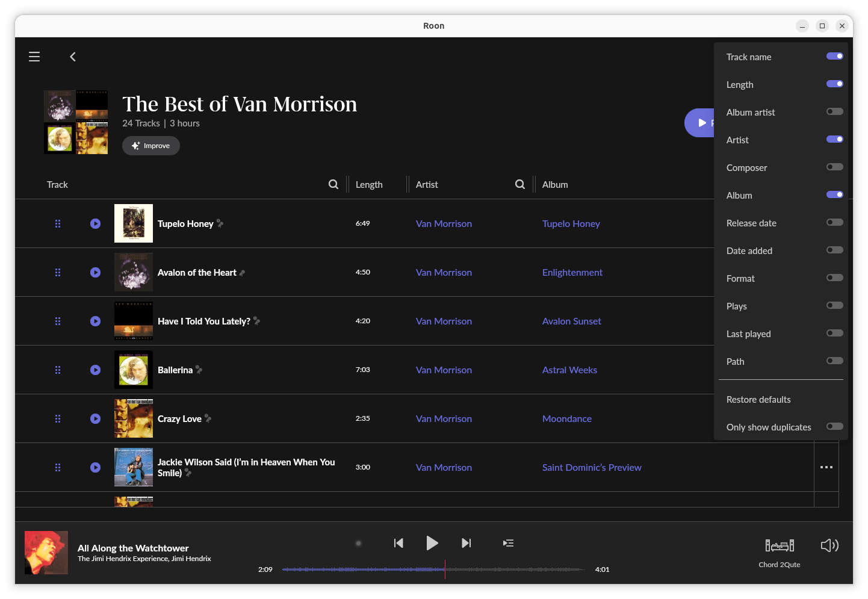Viewport: 868px width, 599px height.
Task: Open the Chord 2Qute zone selector
Action: click(780, 553)
